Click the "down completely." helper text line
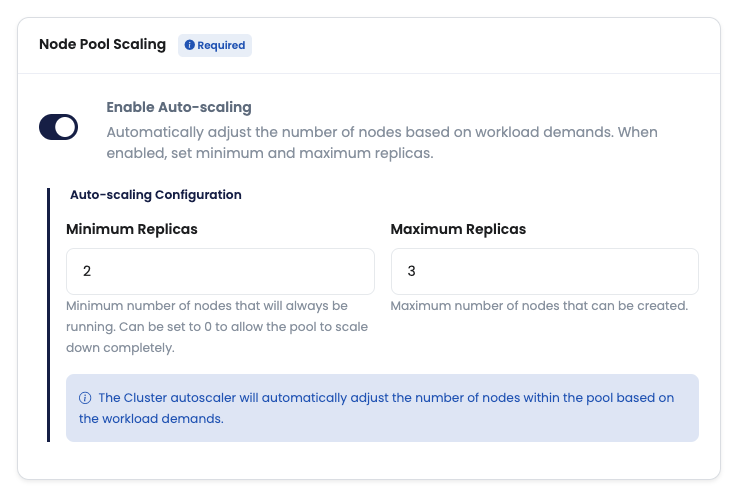The width and height of the screenshot is (731, 495). tap(120, 347)
